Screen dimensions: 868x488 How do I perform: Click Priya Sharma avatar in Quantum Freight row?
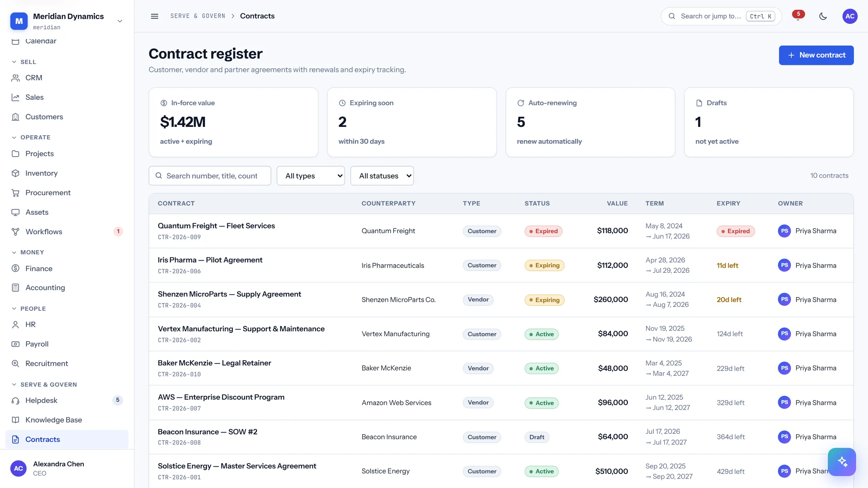(x=784, y=231)
